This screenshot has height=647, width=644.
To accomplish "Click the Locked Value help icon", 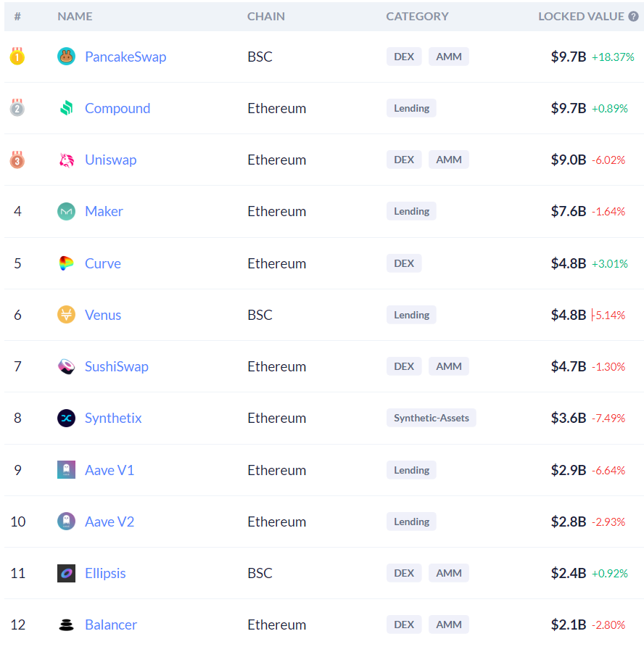I will click(633, 16).
